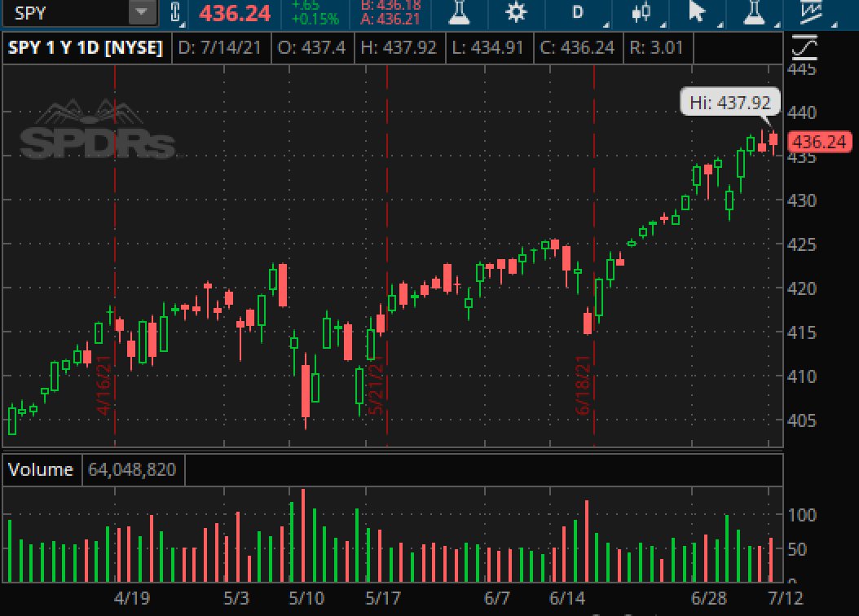859x616 pixels.
Task: Click the 430 price axis label
Action: 801,201
